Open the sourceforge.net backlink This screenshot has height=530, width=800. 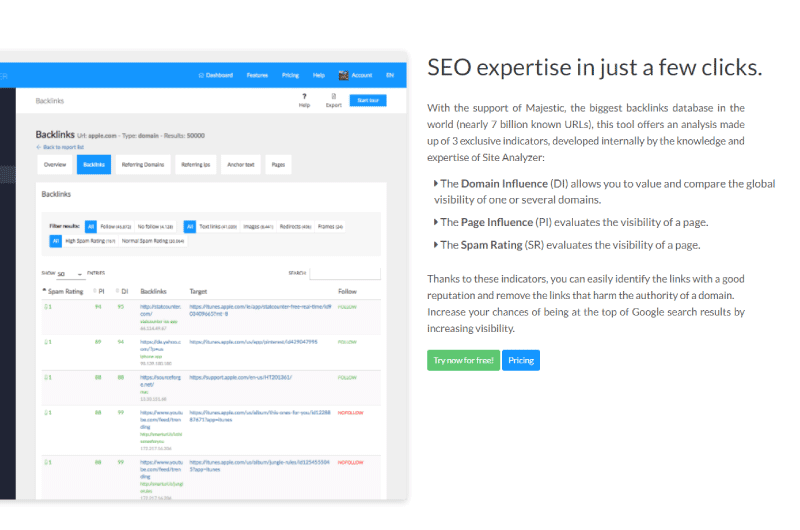pos(161,381)
